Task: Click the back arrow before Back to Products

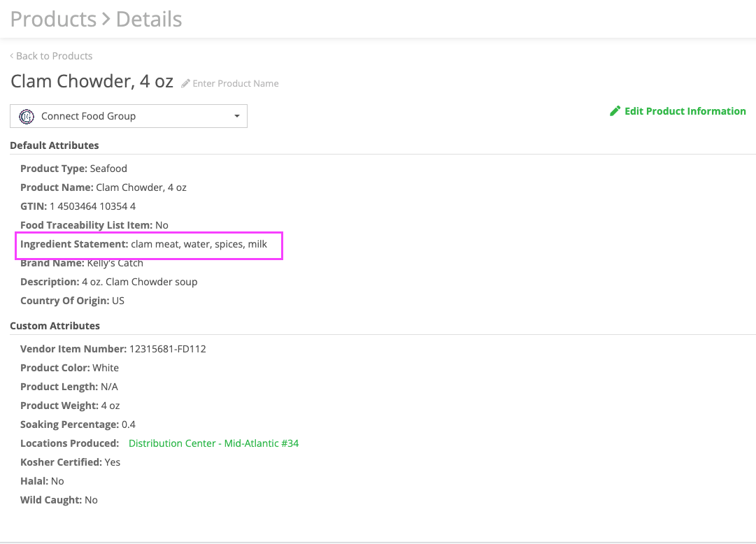Action: [x=12, y=56]
